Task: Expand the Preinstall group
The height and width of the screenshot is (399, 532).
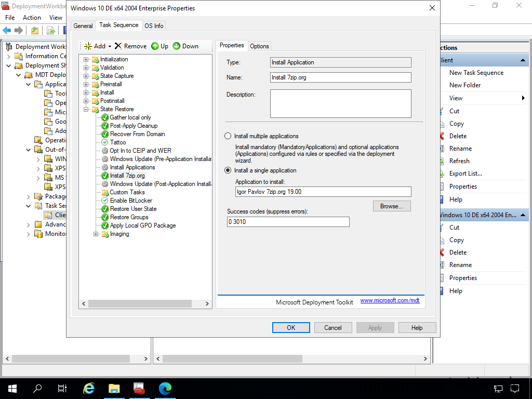Action: coord(86,85)
